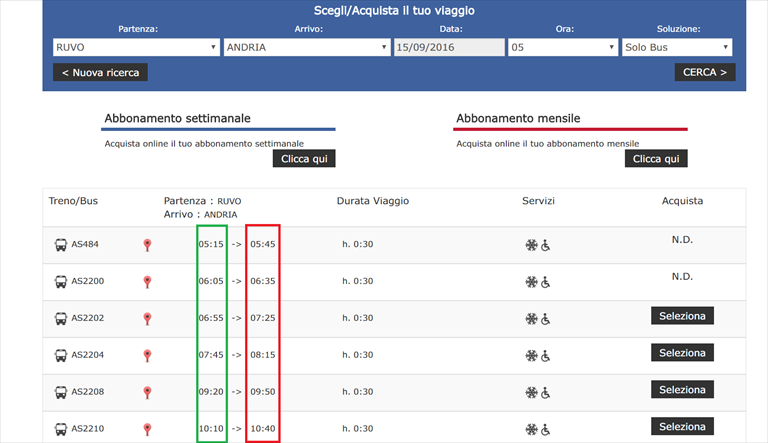Click the bus icon for AS2210
This screenshot has width=768, height=443.
(61, 429)
